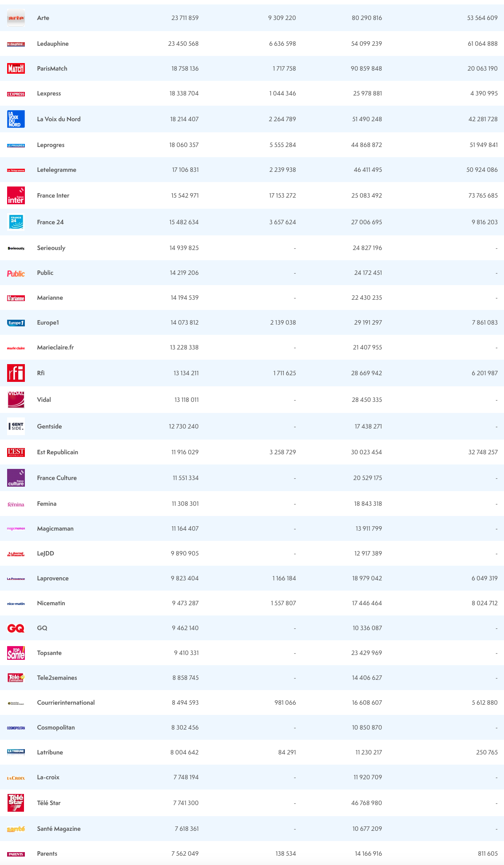Image resolution: width=504 pixels, height=865 pixels.
Task: Click the Télé Star logo
Action: [16, 803]
